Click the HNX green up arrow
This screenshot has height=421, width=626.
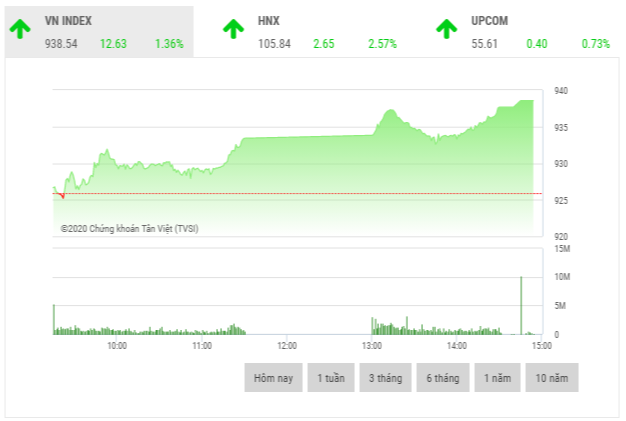click(x=233, y=29)
